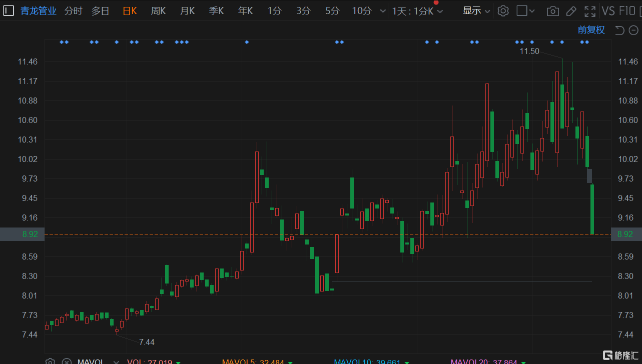Open the VS comparison tool
This screenshot has width=642, height=364.
608,10
